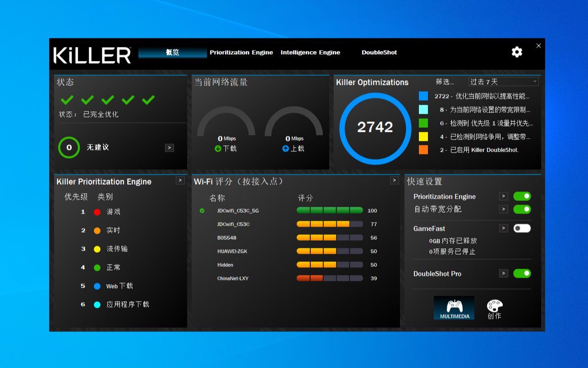The width and height of the screenshot is (588, 368).
Task: Open the Intelligence Engine tab
Action: 310,52
